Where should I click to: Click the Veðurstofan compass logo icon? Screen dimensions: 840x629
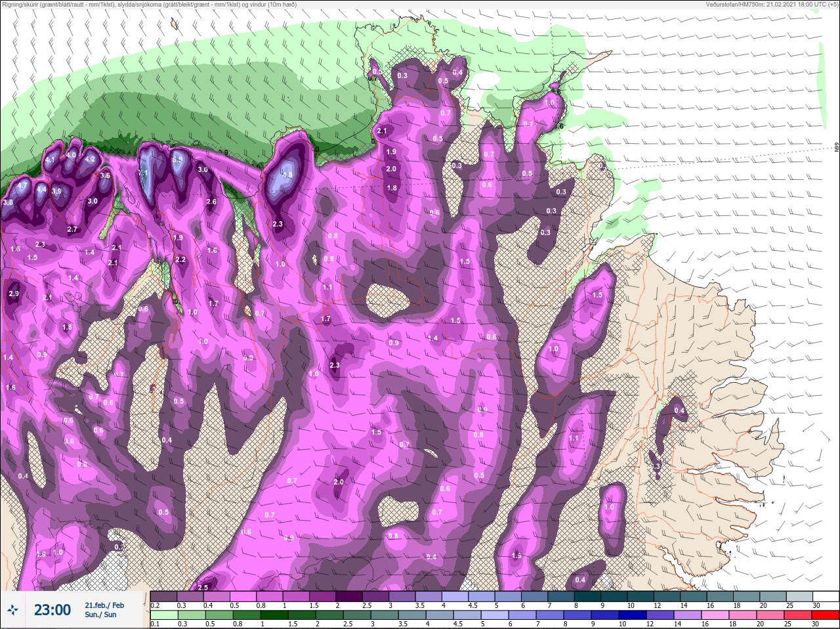[12, 610]
